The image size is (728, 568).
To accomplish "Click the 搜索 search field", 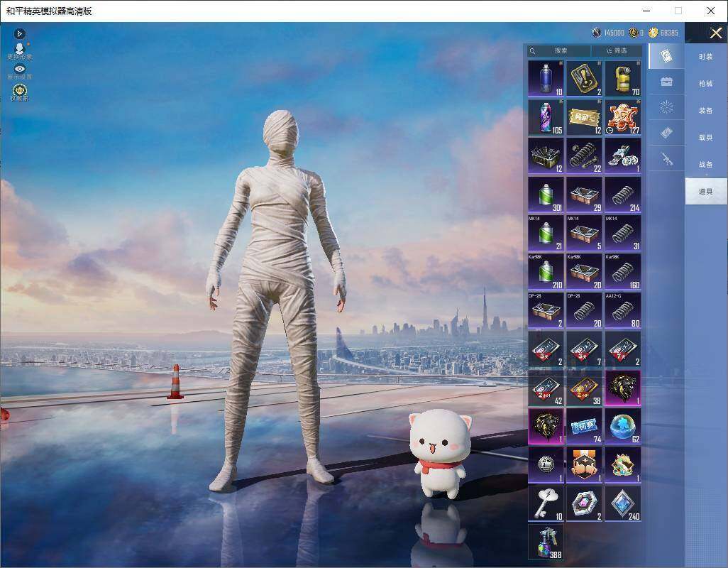I will point(559,50).
